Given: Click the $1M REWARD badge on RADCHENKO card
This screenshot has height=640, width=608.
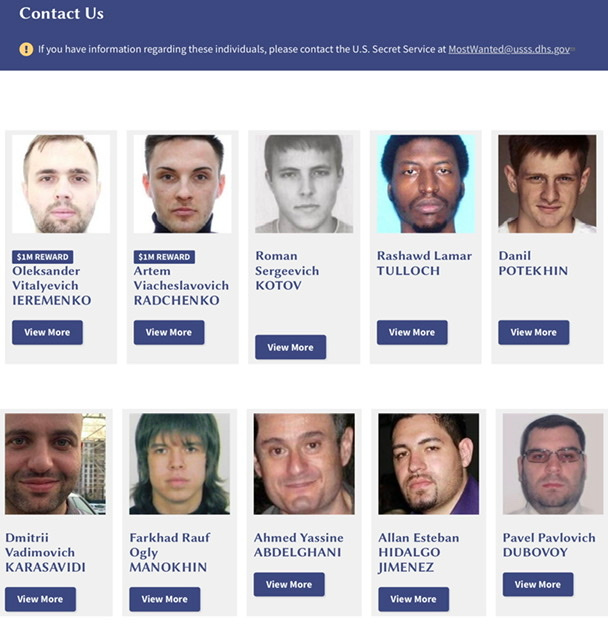Looking at the screenshot, I should pos(164,257).
